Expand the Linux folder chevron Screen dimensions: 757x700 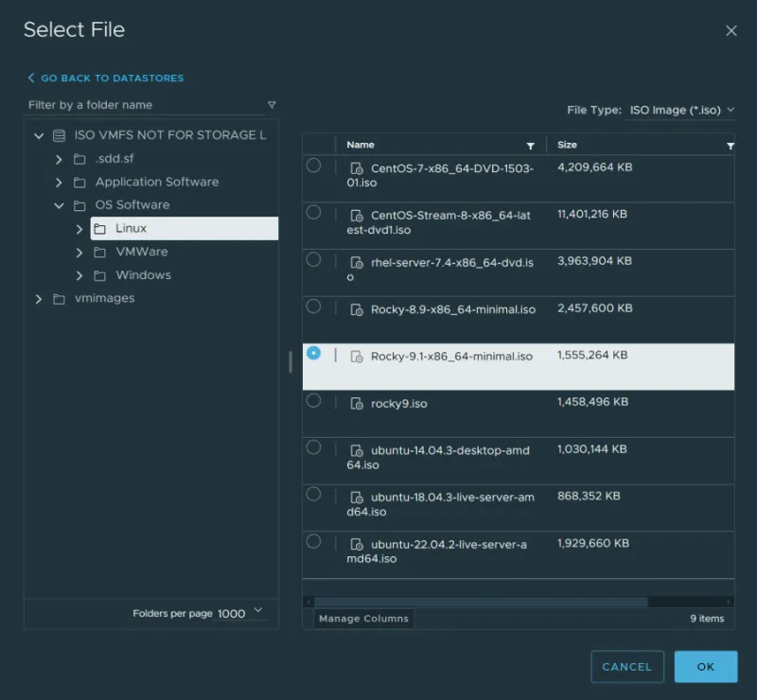(79, 229)
